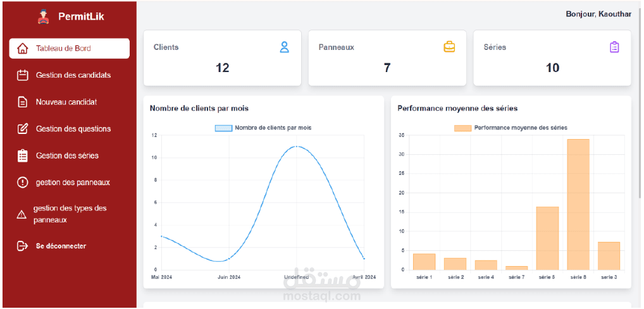Click the 'série 8' axis label
644x309 pixels.
tap(578, 277)
